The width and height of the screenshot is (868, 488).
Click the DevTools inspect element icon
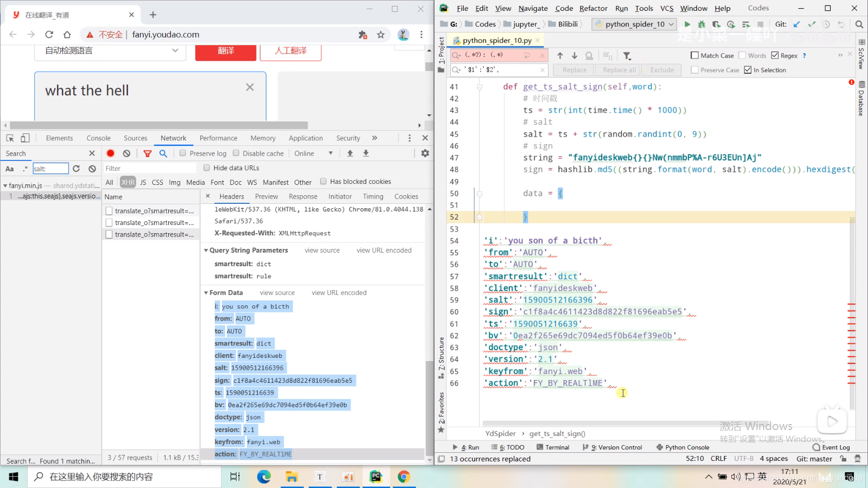[10, 138]
